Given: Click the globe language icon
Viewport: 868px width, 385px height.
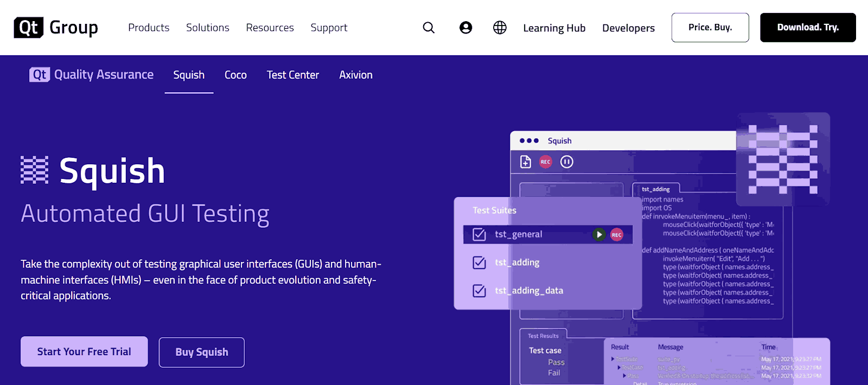Looking at the screenshot, I should (x=500, y=28).
